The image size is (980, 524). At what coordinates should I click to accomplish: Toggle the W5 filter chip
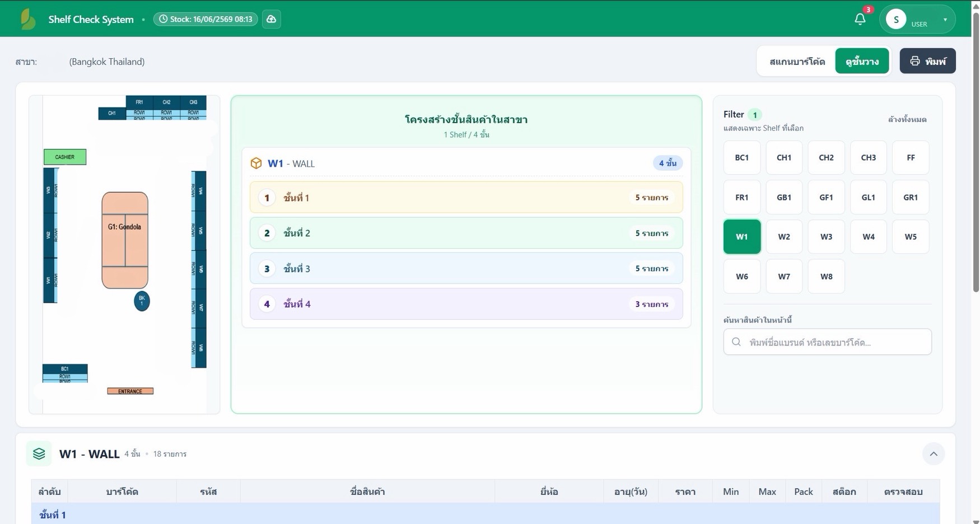pyautogui.click(x=911, y=237)
